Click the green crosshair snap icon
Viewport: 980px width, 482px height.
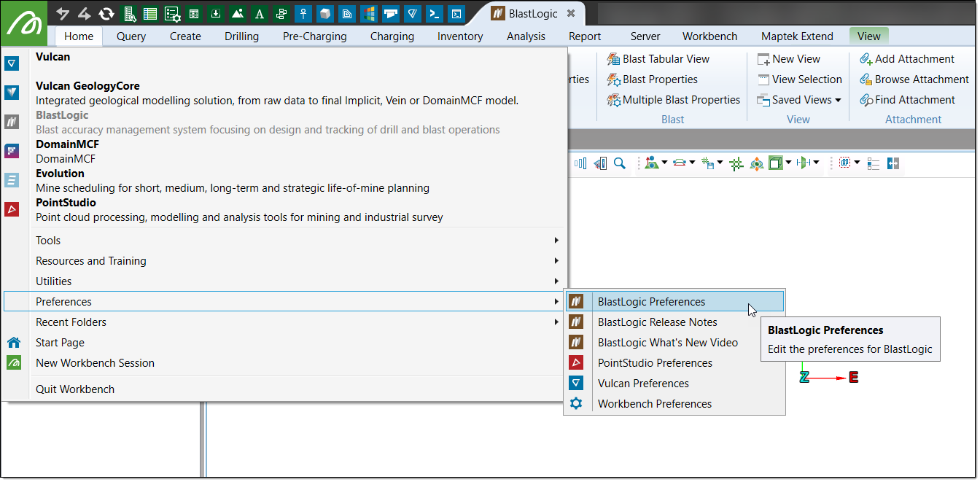(736, 163)
